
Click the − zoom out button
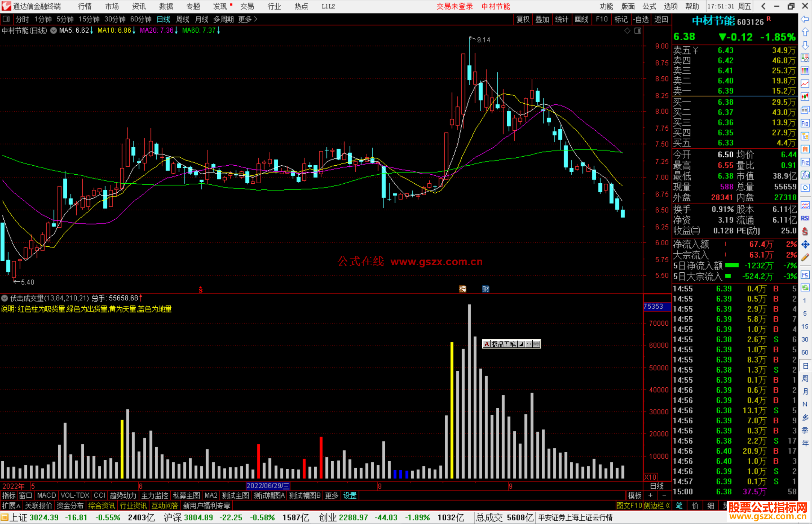(664, 495)
